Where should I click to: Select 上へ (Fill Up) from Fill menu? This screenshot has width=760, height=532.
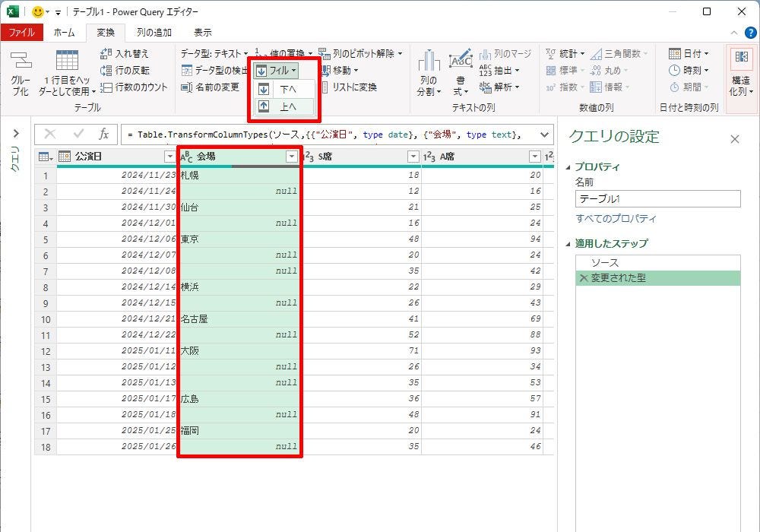[x=287, y=106]
